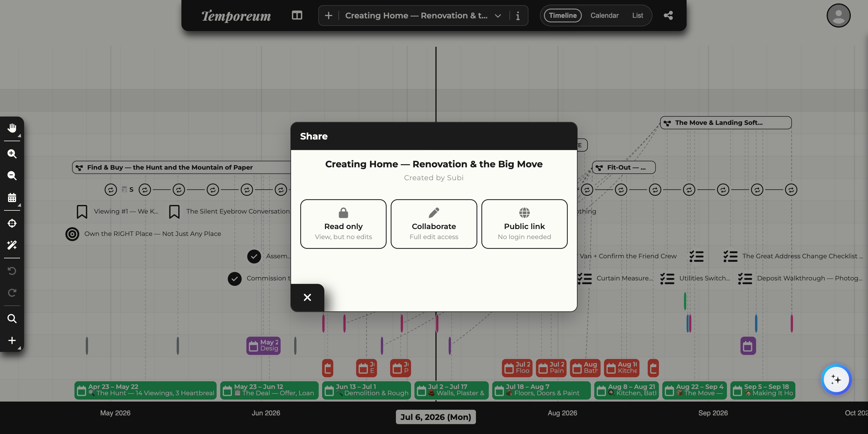Click the undo arrow in sidebar
Screen dimensions: 868x434
[x=12, y=271]
